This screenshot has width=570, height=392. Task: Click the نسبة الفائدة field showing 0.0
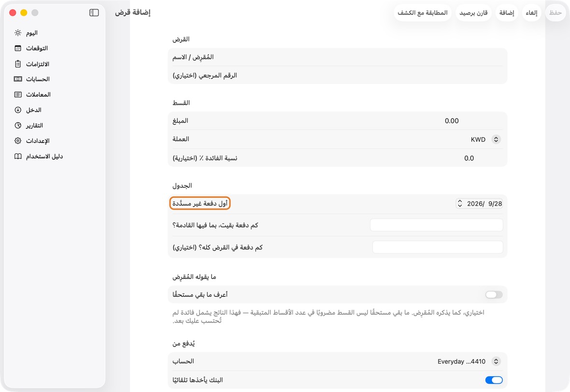point(469,158)
